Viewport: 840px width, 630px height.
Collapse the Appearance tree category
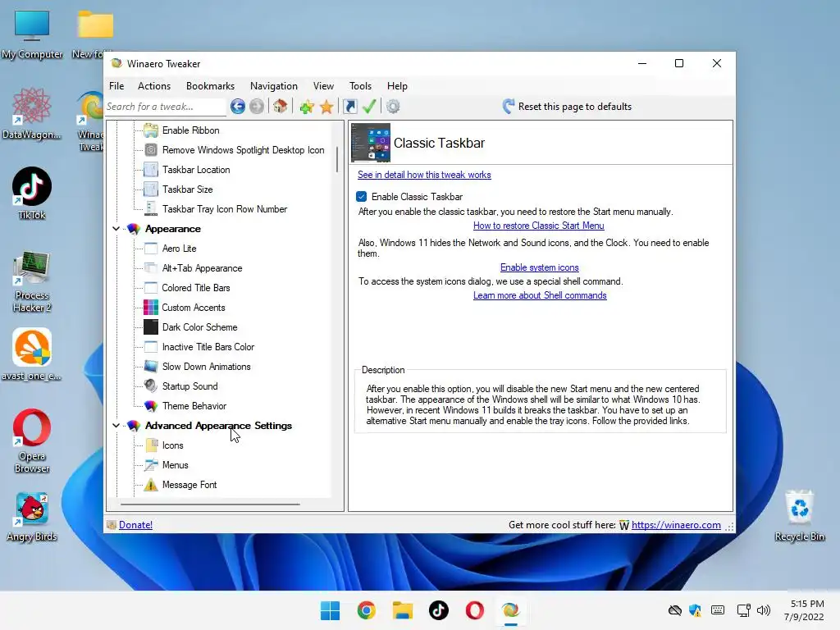tap(116, 229)
